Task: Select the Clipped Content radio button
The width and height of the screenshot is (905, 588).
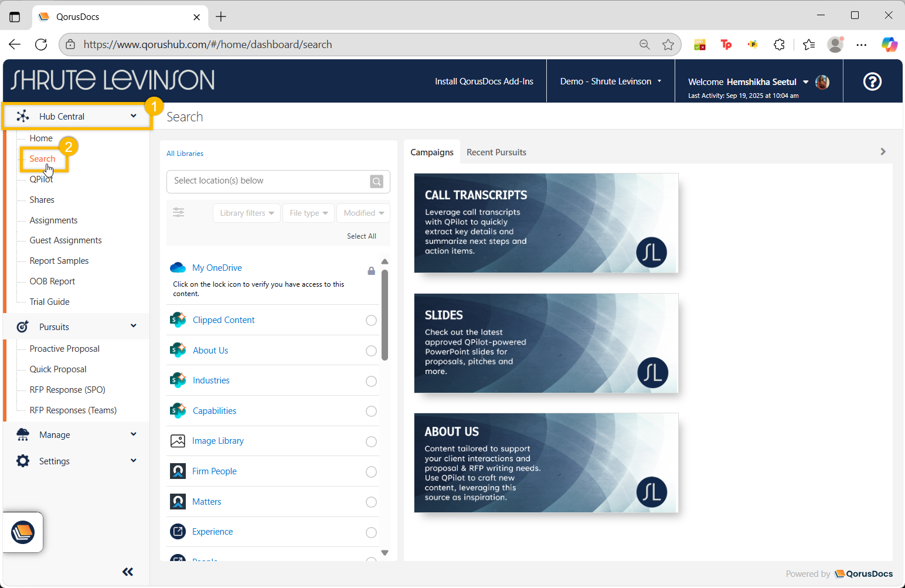Action: [x=371, y=320]
